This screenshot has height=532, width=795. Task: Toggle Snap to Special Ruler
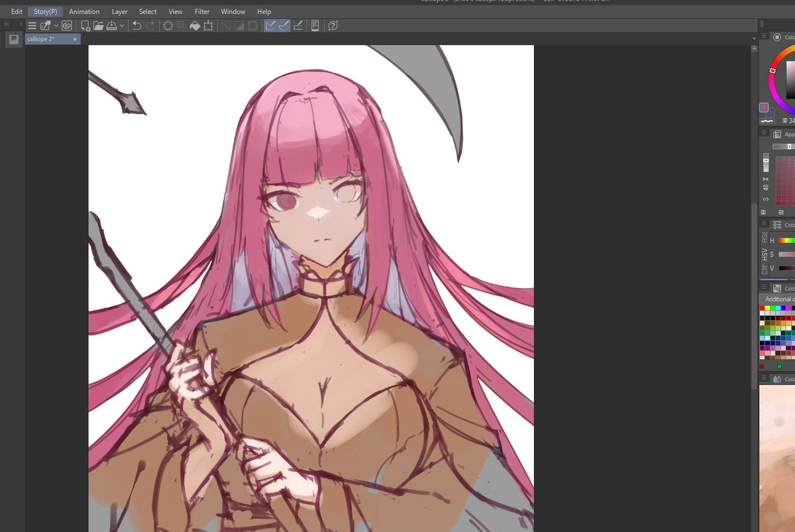284,26
